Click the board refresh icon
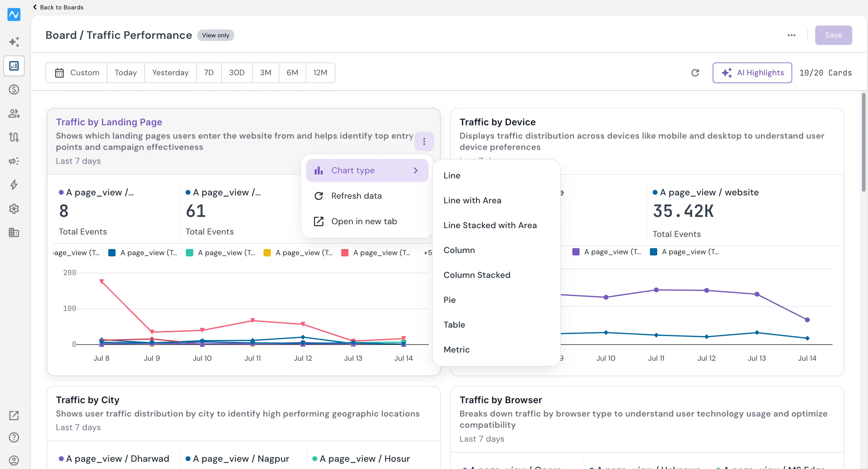The image size is (868, 469). [695, 73]
